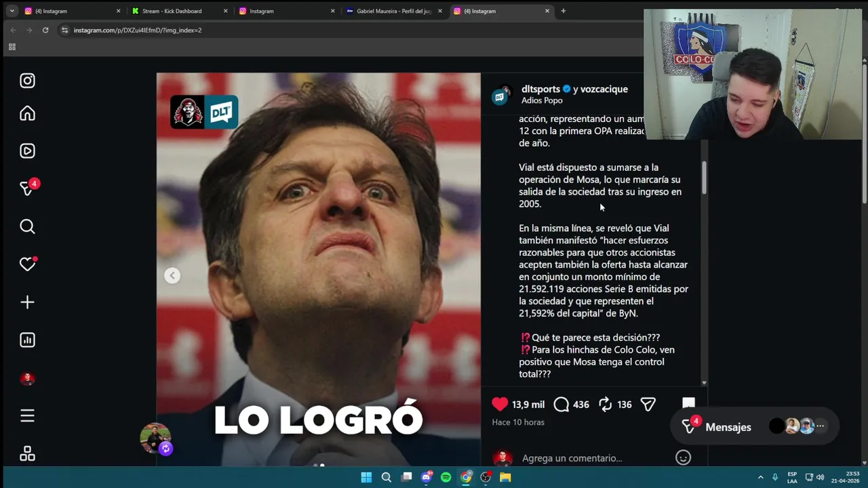
Task: Open dltsports profile link
Action: pos(540,89)
